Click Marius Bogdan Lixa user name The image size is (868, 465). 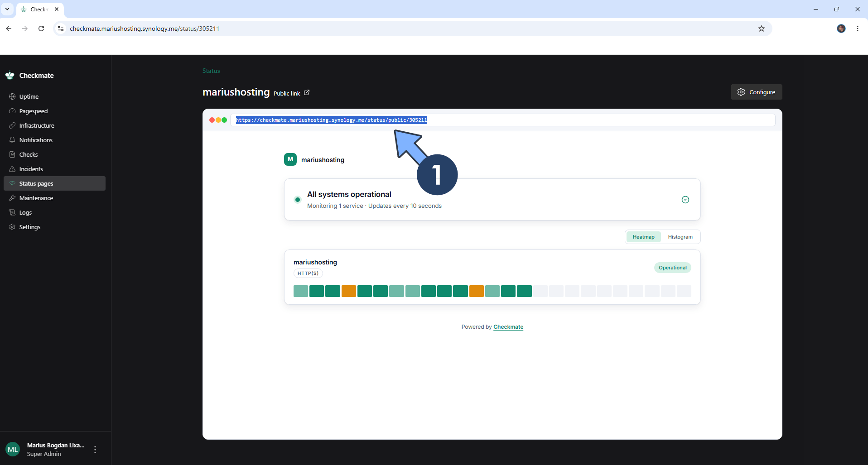point(56,445)
